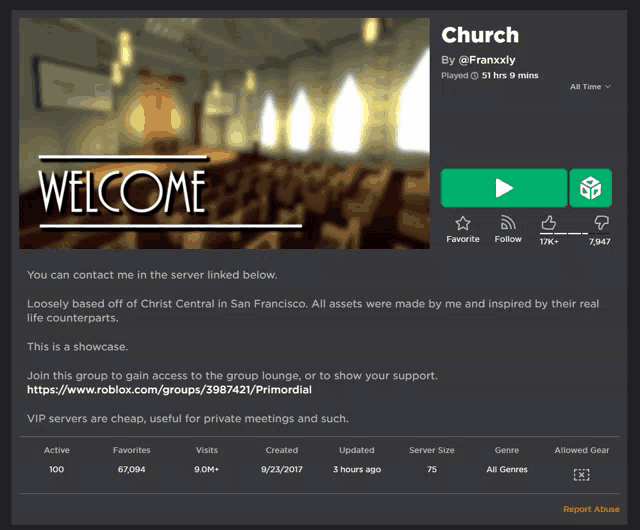640x530 pixels.
Task: Click the Genre value All Genres
Action: (507, 470)
